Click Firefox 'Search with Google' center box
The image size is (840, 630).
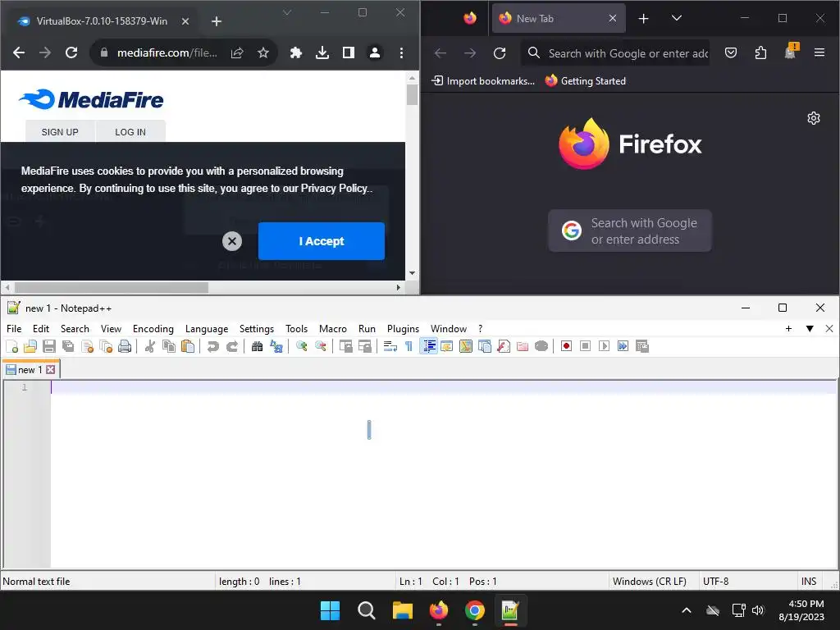click(630, 231)
